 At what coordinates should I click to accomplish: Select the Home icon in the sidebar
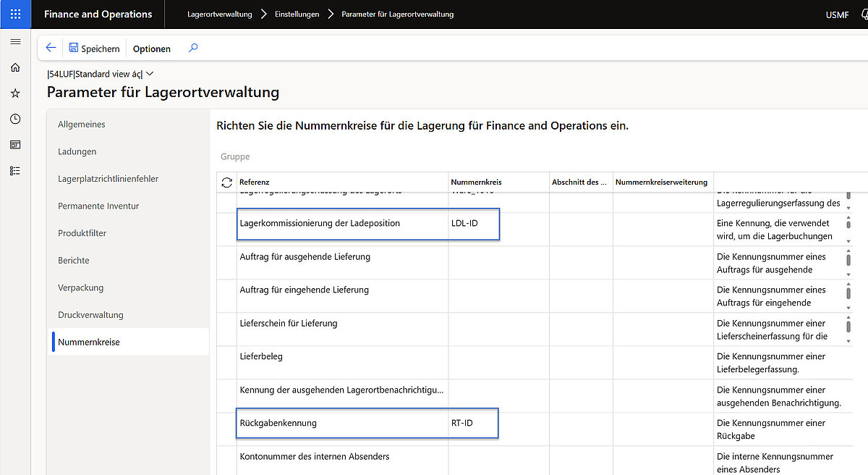[x=15, y=67]
